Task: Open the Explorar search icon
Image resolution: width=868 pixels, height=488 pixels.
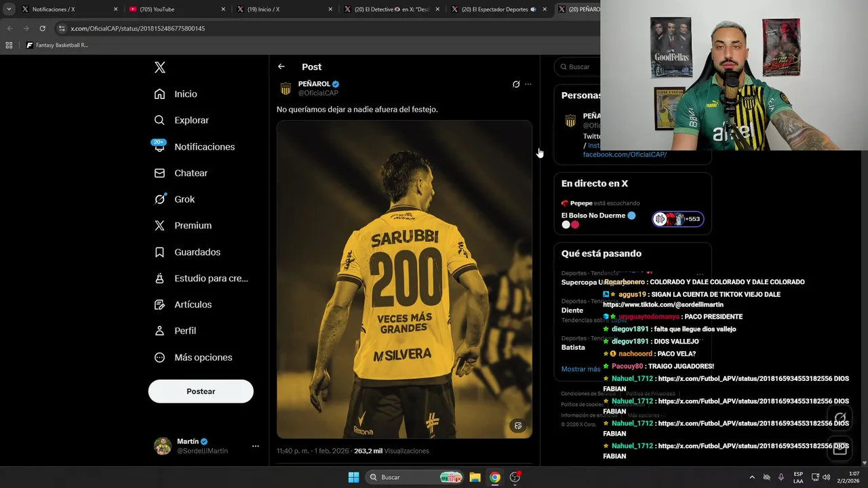Action: point(159,120)
